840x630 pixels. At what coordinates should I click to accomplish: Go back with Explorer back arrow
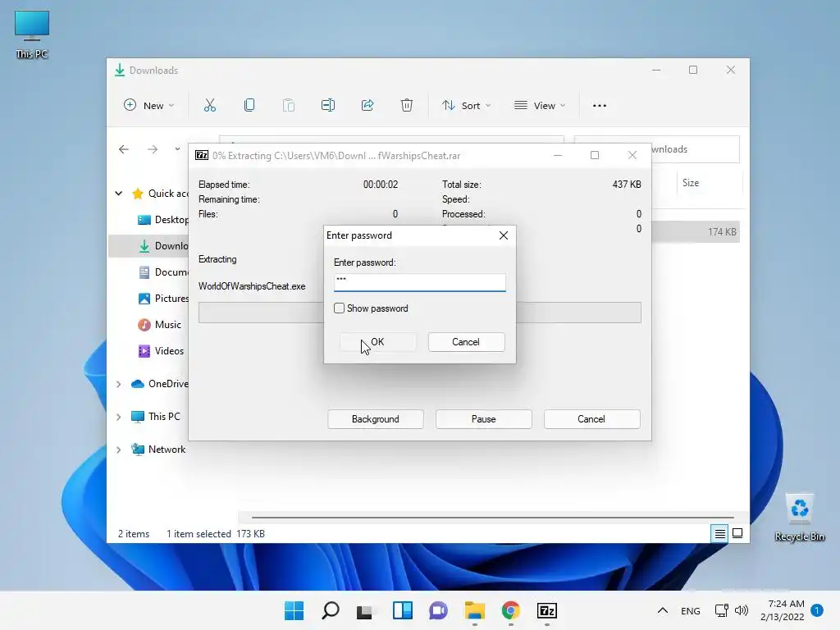click(x=124, y=149)
